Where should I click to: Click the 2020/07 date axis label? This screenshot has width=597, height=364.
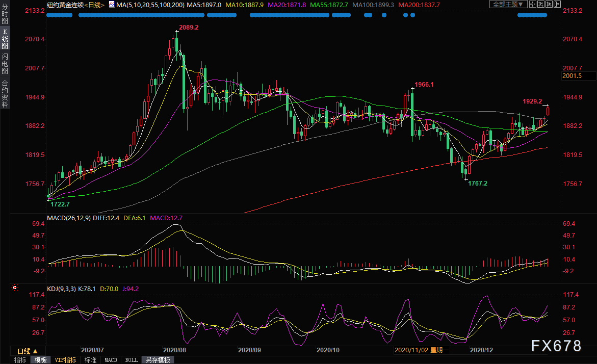(x=92, y=350)
